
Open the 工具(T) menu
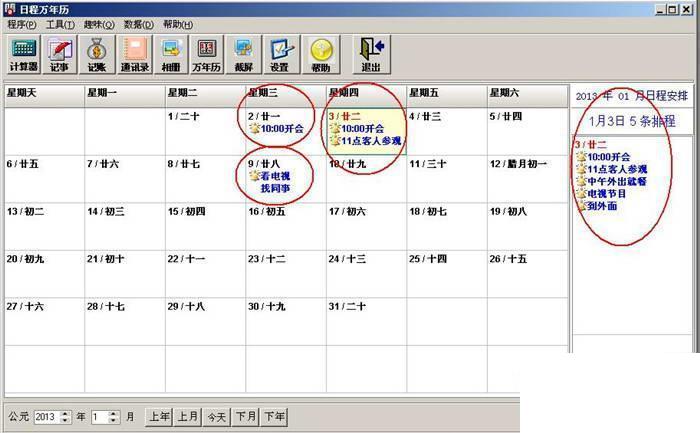(x=60, y=25)
